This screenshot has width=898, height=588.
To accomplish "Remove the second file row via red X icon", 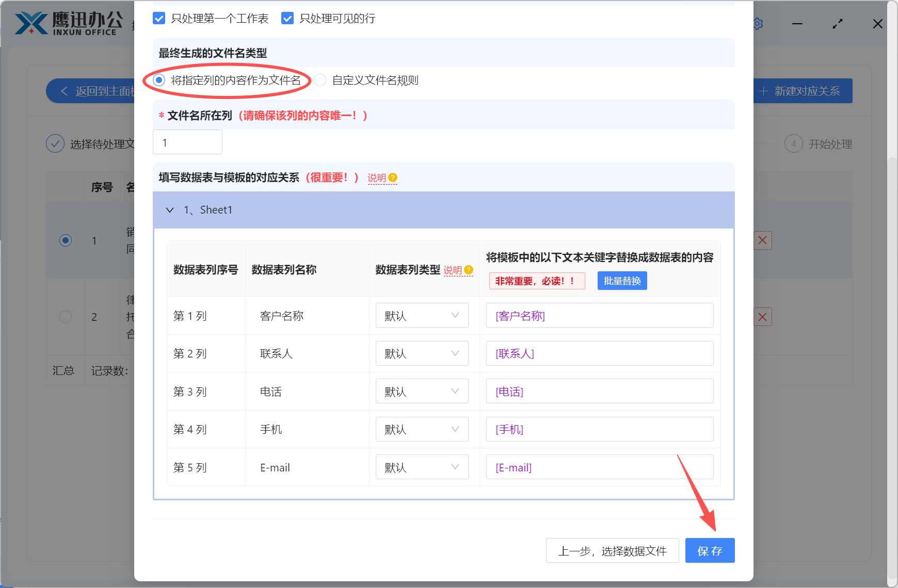I will click(x=763, y=317).
